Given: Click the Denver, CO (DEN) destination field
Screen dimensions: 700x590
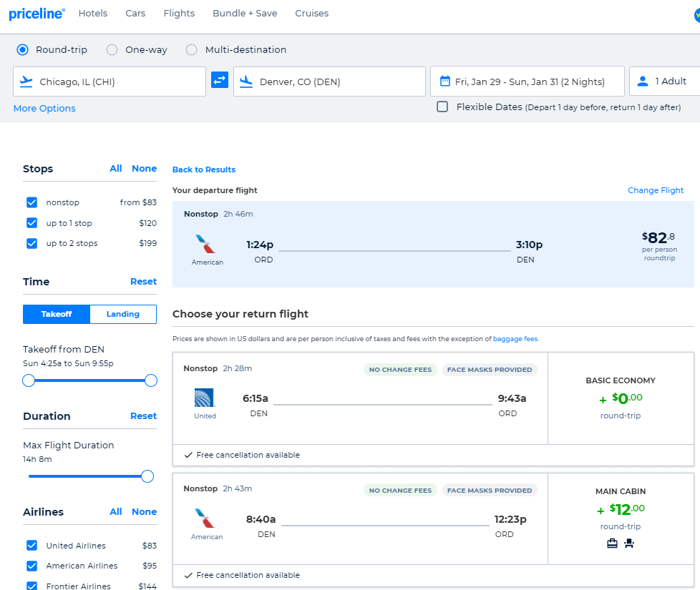Looking at the screenshot, I should (329, 82).
